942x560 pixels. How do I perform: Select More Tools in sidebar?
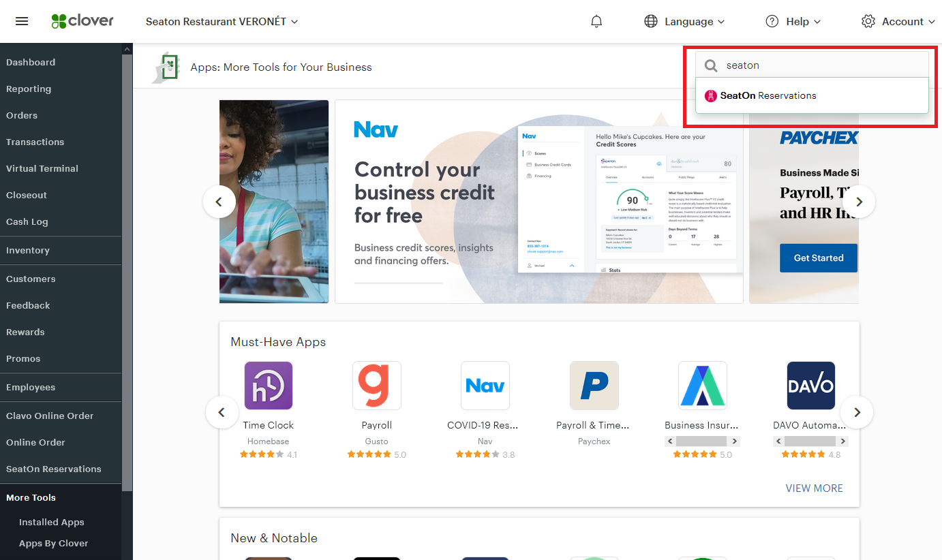[x=31, y=497]
